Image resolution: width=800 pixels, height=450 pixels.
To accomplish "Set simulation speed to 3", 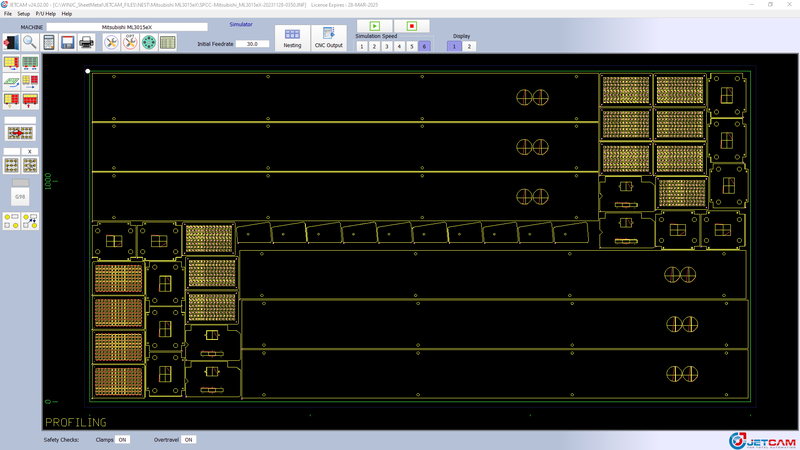I will (387, 47).
